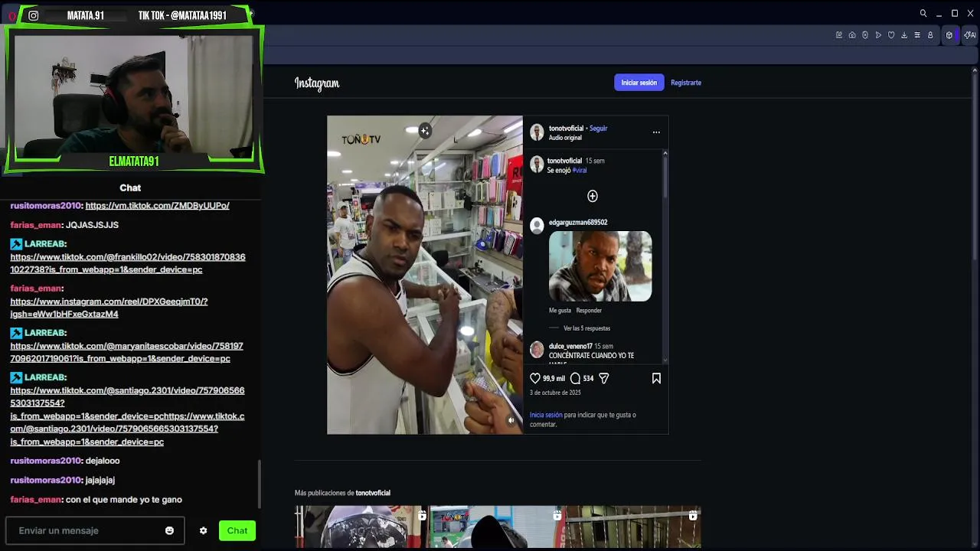The height and width of the screenshot is (551, 980).
Task: Open rusitomoras2010's vm.tiktok.com link
Action: [x=157, y=206]
